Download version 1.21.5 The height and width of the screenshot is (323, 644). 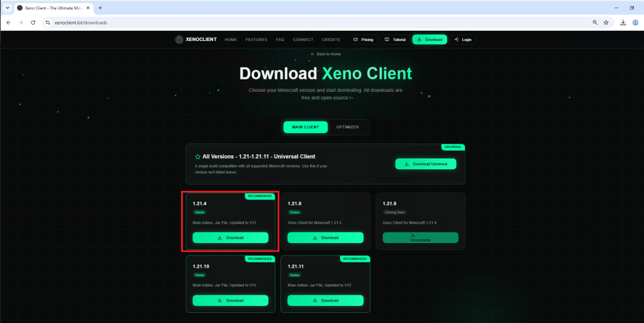pyautogui.click(x=325, y=237)
